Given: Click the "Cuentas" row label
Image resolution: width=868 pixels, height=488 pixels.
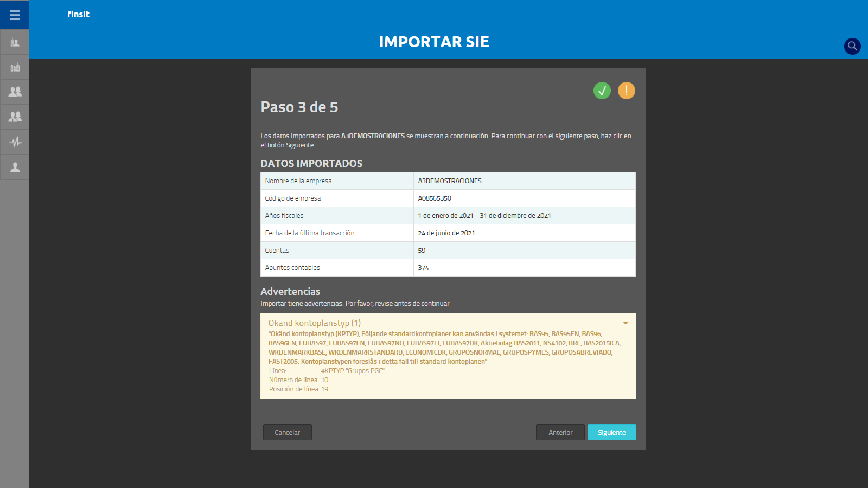Looking at the screenshot, I should [277, 251].
